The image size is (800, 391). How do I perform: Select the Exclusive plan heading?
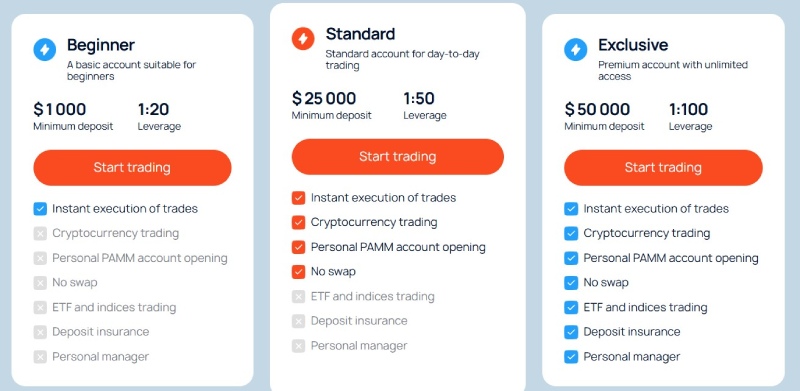[633, 45]
